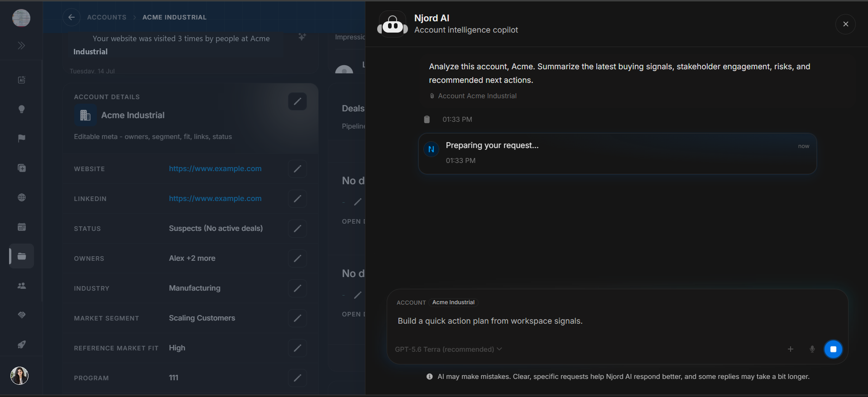Open the Website example.com link
The width and height of the screenshot is (868, 397).
coord(215,168)
